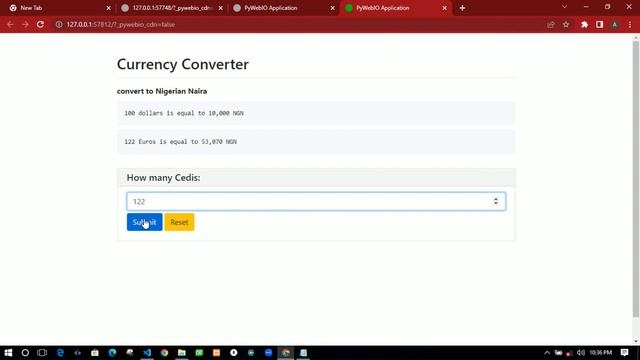Switch to the 127.0.0.1:57748 tab
Viewport: 640px width, 360px height.
[171, 8]
